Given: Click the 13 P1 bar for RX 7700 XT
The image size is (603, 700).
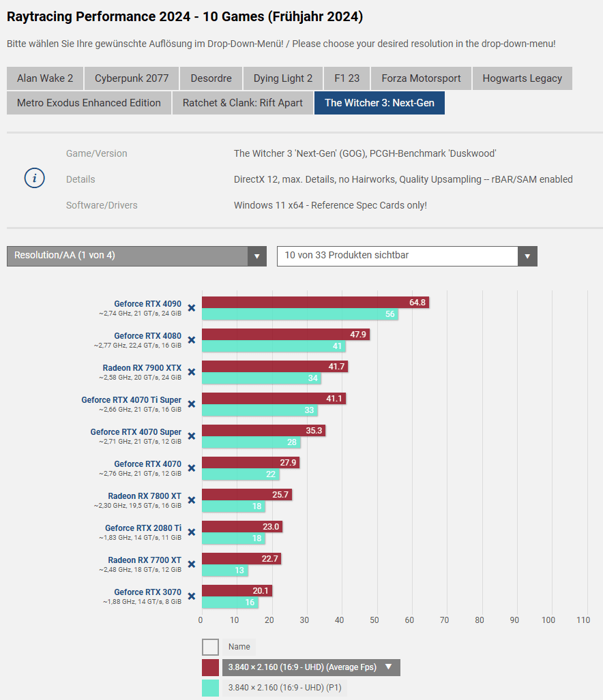Looking at the screenshot, I should [225, 570].
